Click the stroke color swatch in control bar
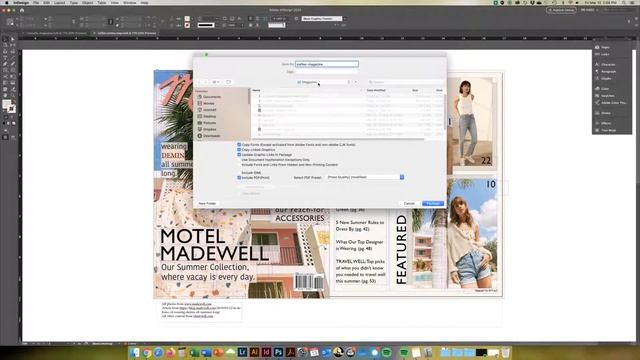This screenshot has height=360, width=640. click(187, 25)
